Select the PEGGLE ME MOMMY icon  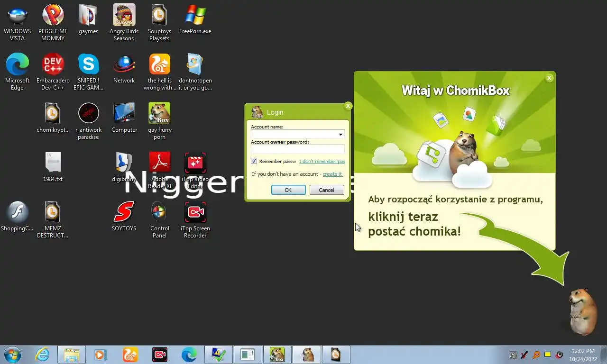click(x=53, y=23)
